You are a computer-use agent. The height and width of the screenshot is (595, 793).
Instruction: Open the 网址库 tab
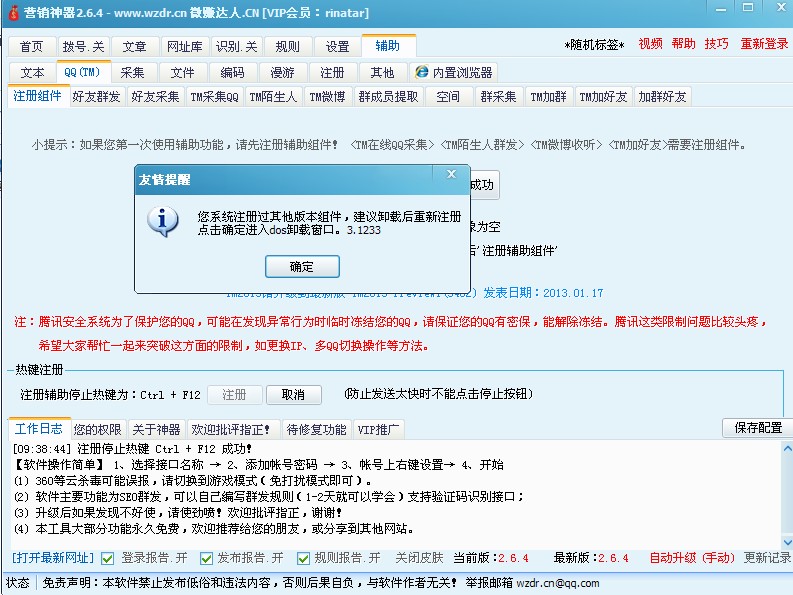pyautogui.click(x=185, y=47)
